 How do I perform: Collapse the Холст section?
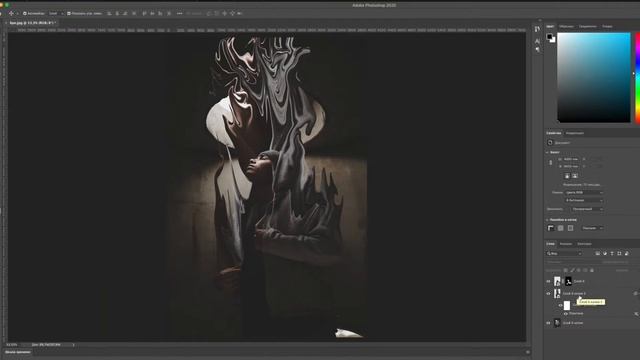pyautogui.click(x=547, y=152)
